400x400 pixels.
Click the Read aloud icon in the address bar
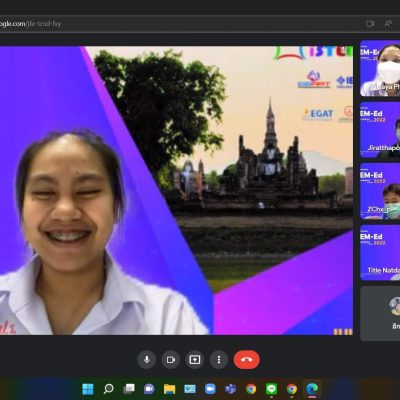[x=388, y=24]
